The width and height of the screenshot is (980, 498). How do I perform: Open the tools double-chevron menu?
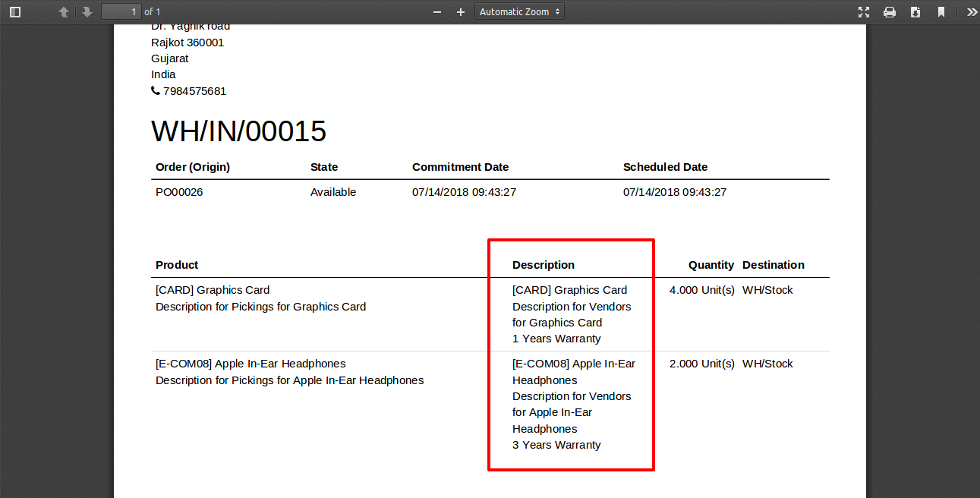coord(972,12)
